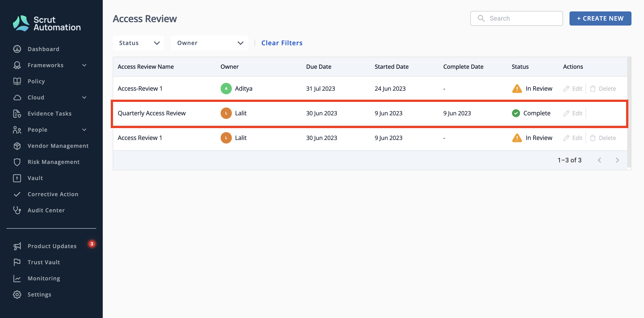Click '31 Jul 2023' due date cell
This screenshot has height=318, width=644.
[320, 88]
